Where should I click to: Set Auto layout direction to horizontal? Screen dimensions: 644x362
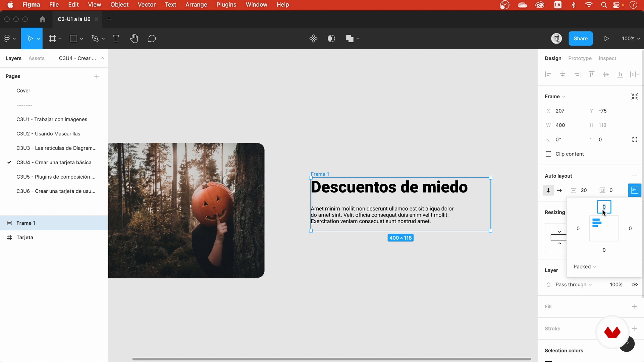[x=559, y=190]
